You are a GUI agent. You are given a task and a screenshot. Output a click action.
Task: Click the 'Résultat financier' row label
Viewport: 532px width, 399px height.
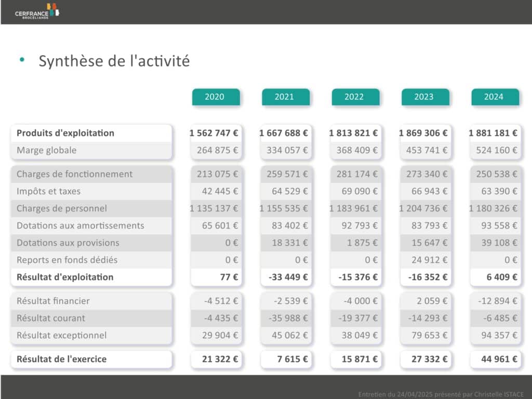[54, 301]
